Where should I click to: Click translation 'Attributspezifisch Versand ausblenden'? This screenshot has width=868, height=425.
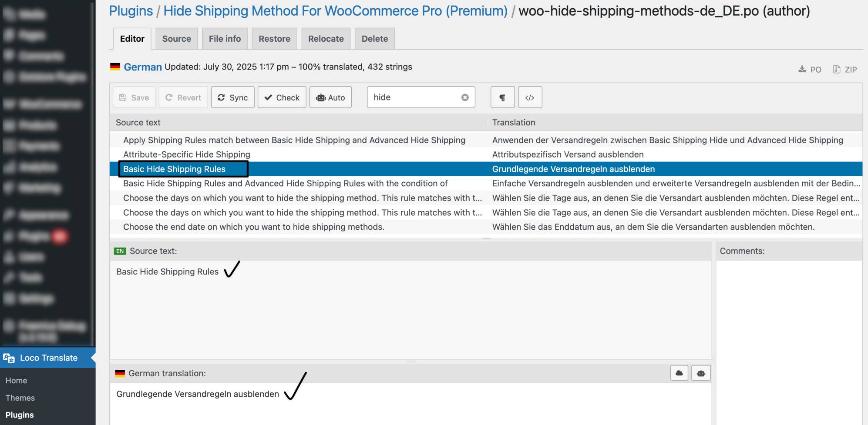[568, 154]
